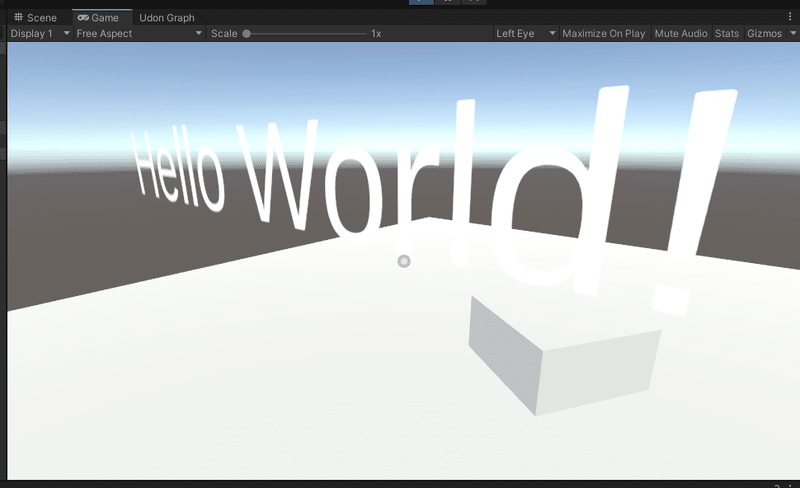Adjust the Scale slider handle

click(x=246, y=34)
